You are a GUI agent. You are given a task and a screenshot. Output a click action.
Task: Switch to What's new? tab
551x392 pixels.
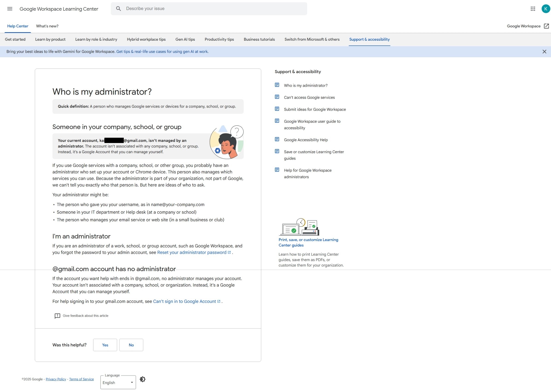(x=47, y=26)
